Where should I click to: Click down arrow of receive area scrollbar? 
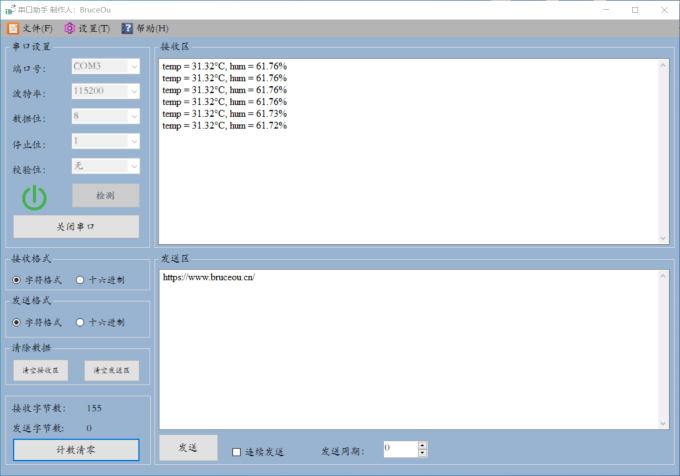662,238
